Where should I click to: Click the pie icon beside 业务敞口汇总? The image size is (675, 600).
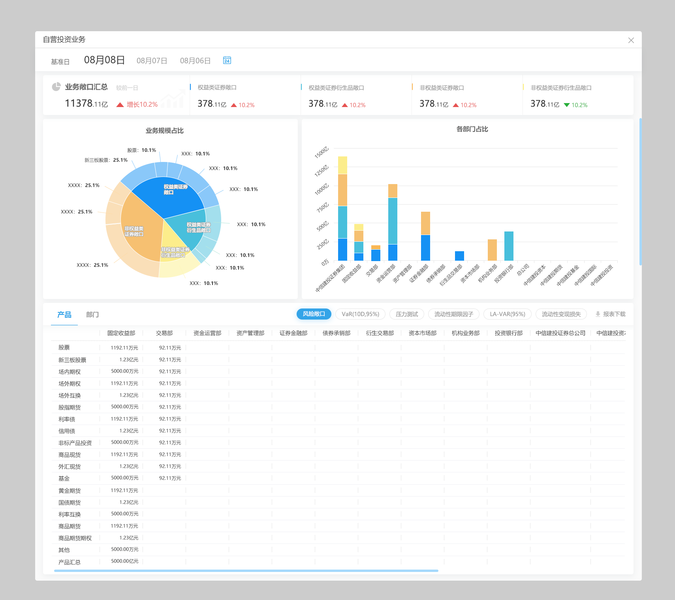(56, 87)
